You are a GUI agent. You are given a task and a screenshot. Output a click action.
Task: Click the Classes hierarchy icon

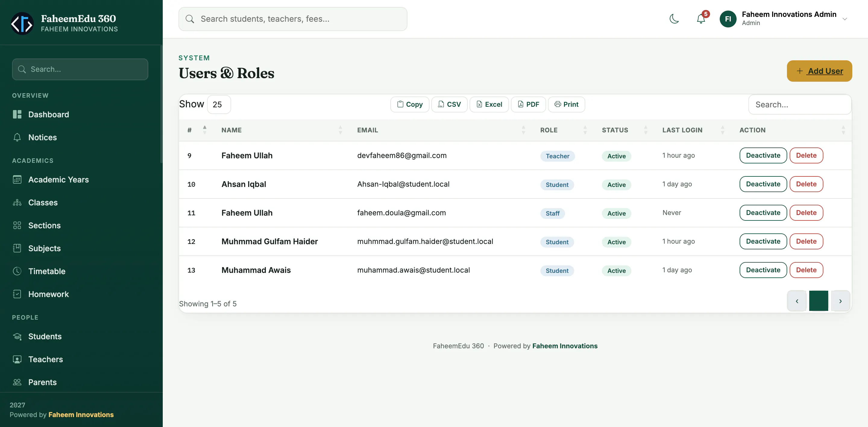click(x=17, y=203)
